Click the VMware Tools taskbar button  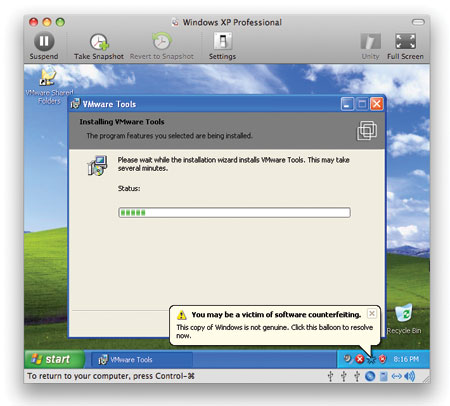tap(142, 360)
